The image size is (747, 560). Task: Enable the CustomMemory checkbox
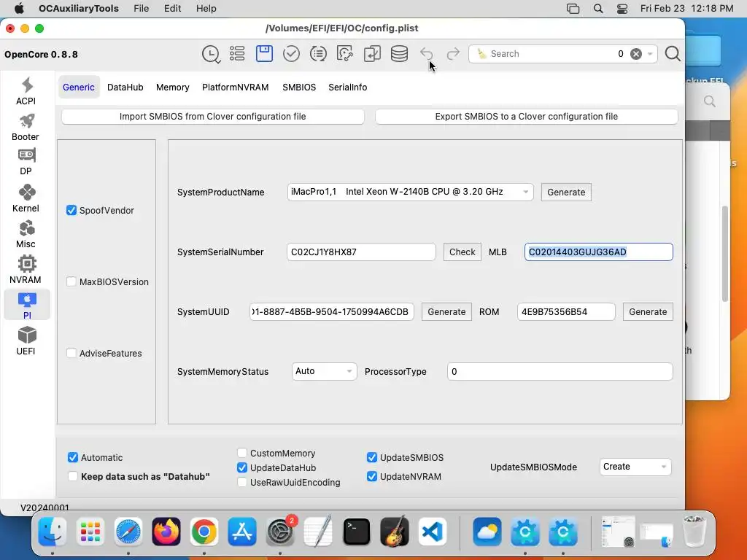[x=242, y=453]
